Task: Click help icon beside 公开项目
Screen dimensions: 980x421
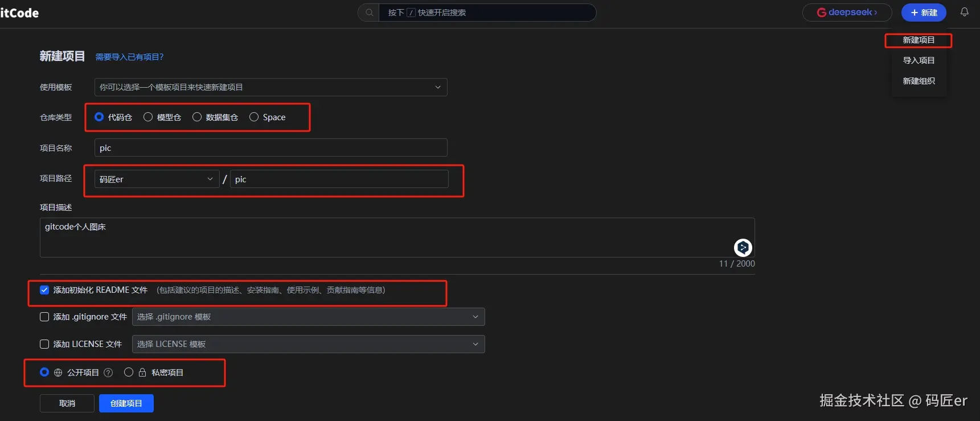Action: [108, 373]
